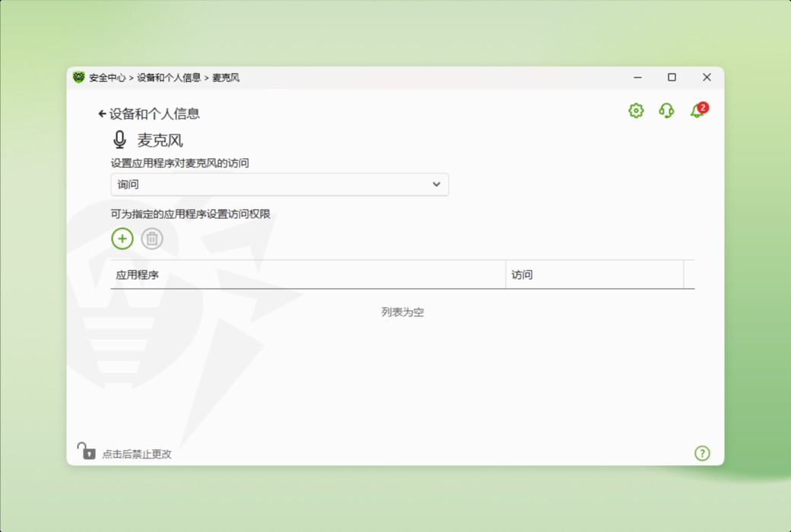
Task: Open notifications by clicking the bell icon
Action: [x=695, y=112]
